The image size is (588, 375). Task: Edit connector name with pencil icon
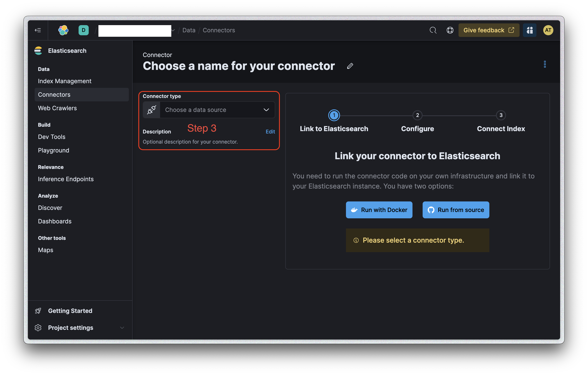pos(350,66)
